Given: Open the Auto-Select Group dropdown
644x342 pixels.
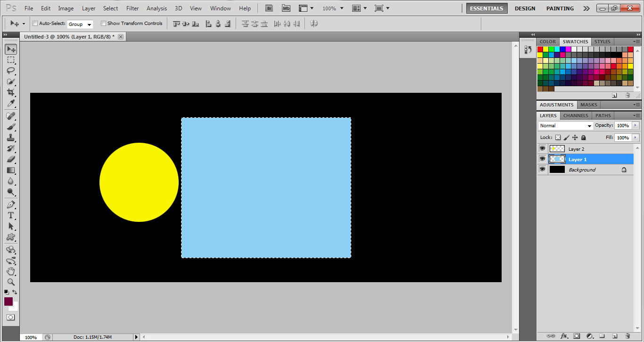Looking at the screenshot, I should coord(80,24).
